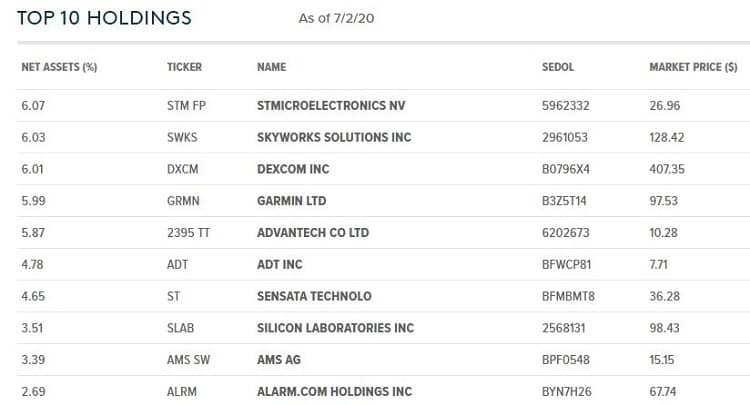Click the As of 7/2/20 date text
The width and height of the screenshot is (750, 405).
click(x=336, y=19)
